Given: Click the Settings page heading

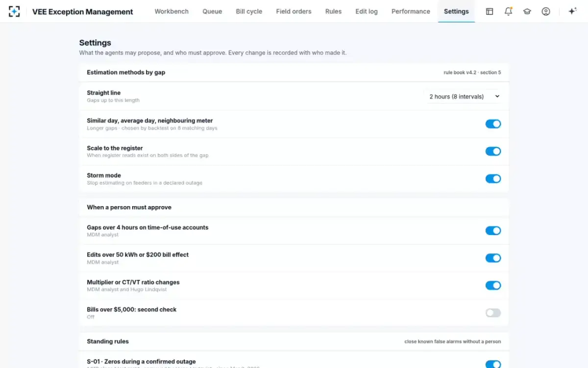Looking at the screenshot, I should pyautogui.click(x=95, y=43).
